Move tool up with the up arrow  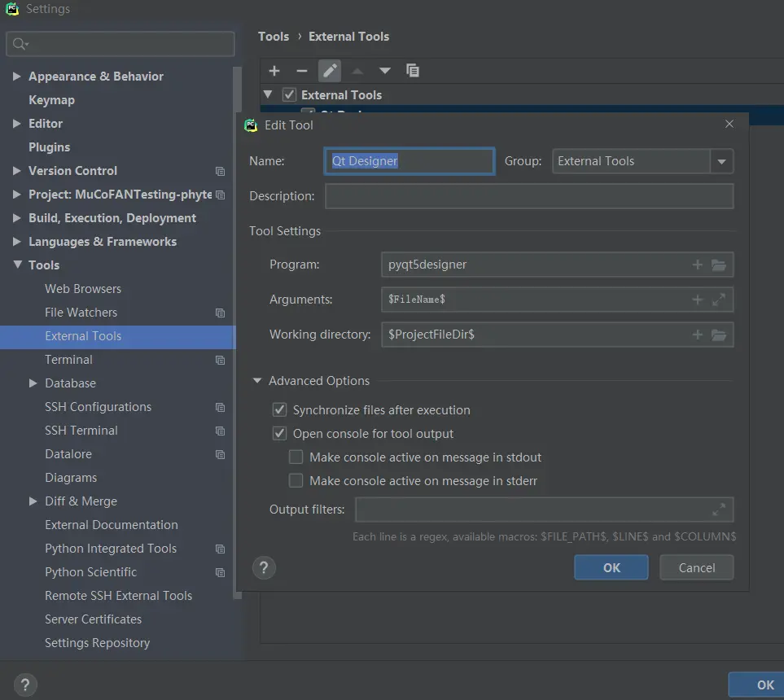pos(357,71)
